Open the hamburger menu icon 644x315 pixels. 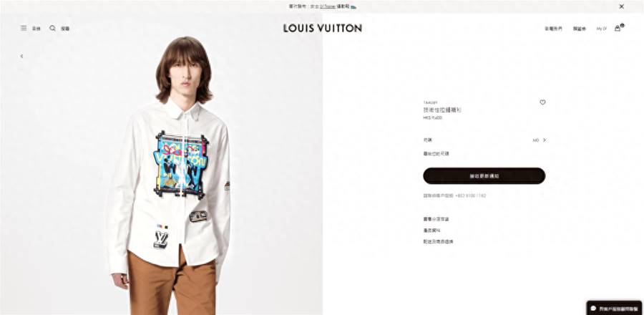pyautogui.click(x=24, y=29)
